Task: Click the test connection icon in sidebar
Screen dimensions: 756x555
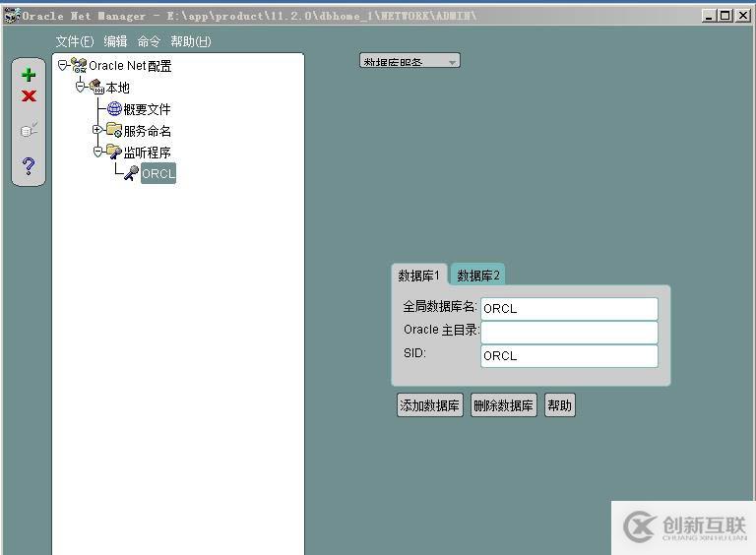Action: coord(29,129)
